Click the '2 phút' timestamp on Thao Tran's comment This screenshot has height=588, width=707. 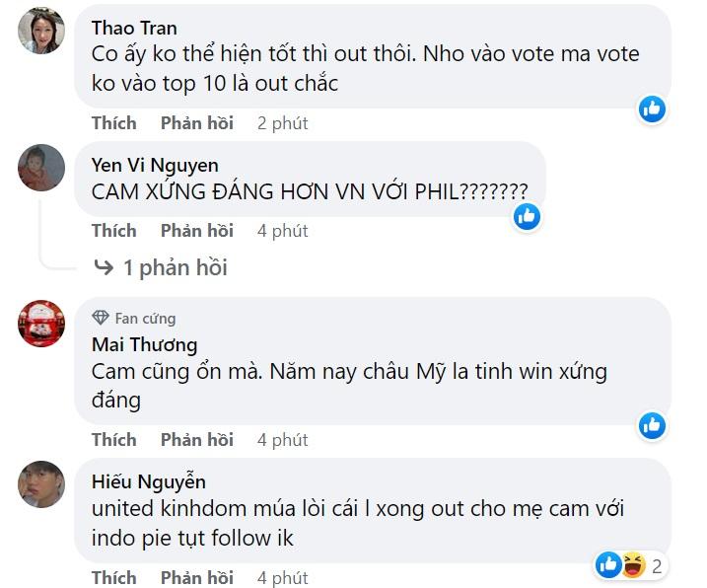tap(282, 123)
